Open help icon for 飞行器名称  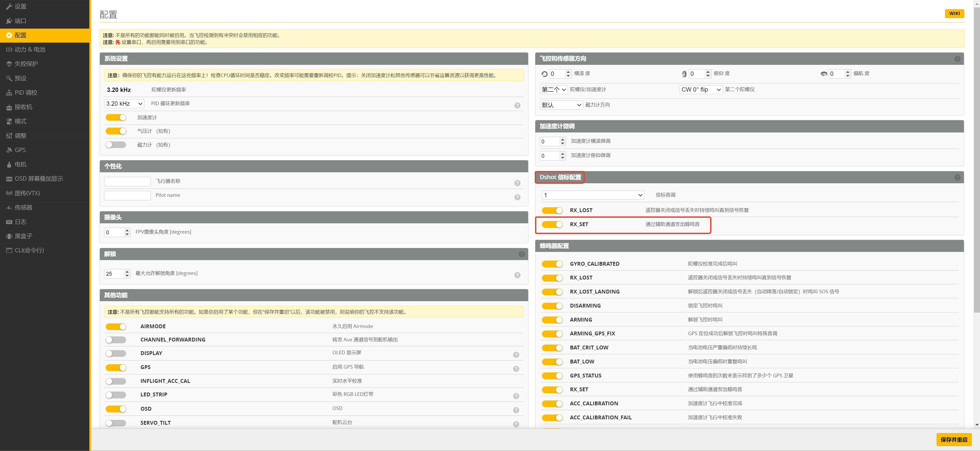click(517, 183)
